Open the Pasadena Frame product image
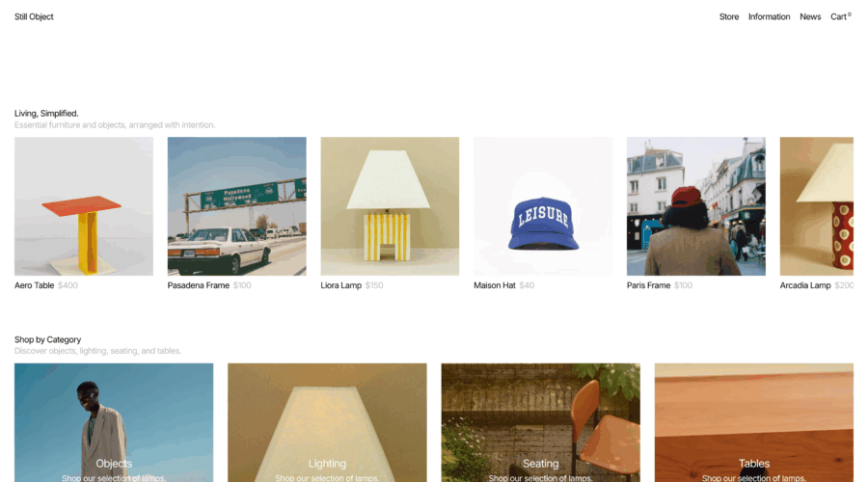The image size is (868, 482). (x=237, y=206)
